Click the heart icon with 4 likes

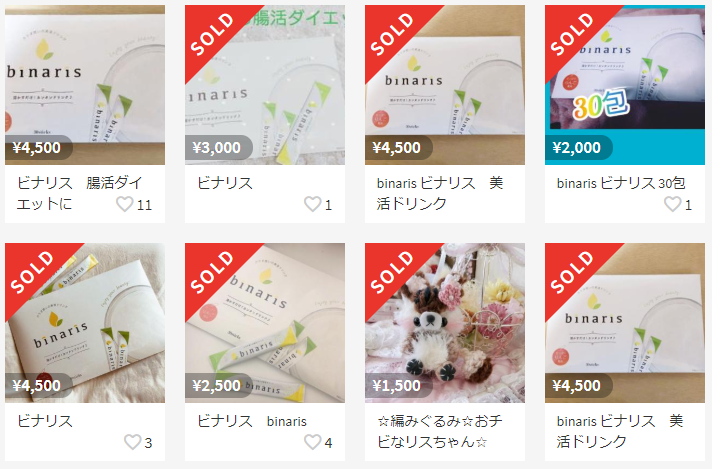312,442
